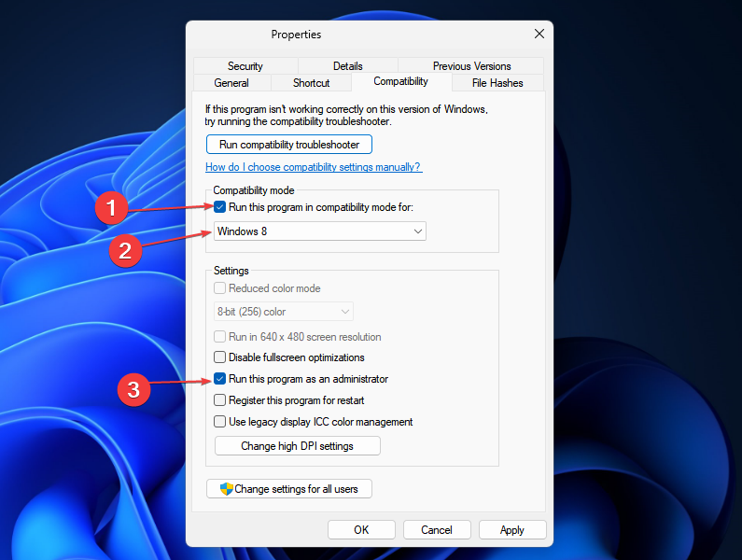Click the Cancel button
Screen dimensions: 742x560
(x=437, y=530)
